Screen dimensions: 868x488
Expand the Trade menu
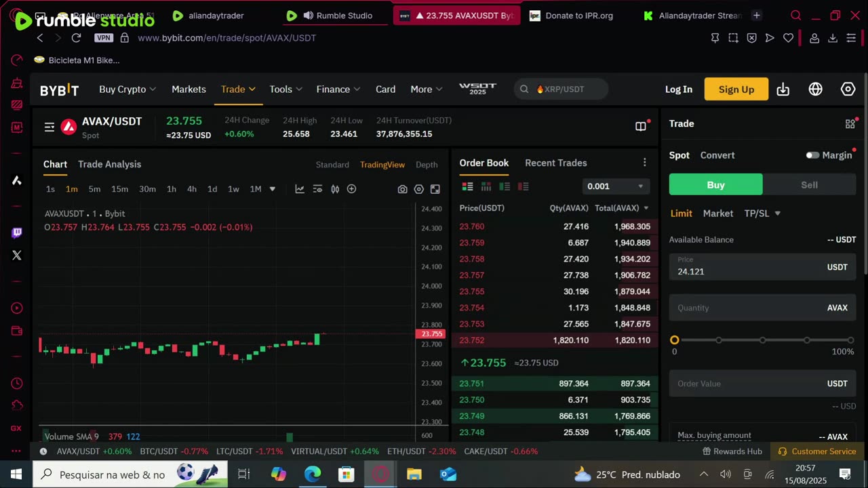[238, 89]
